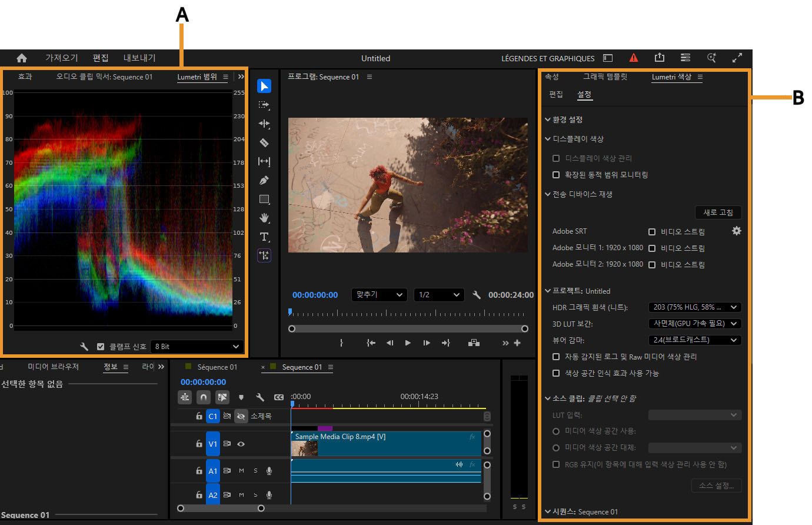
Task: Click the 소스 설정 button
Action: pyautogui.click(x=716, y=485)
